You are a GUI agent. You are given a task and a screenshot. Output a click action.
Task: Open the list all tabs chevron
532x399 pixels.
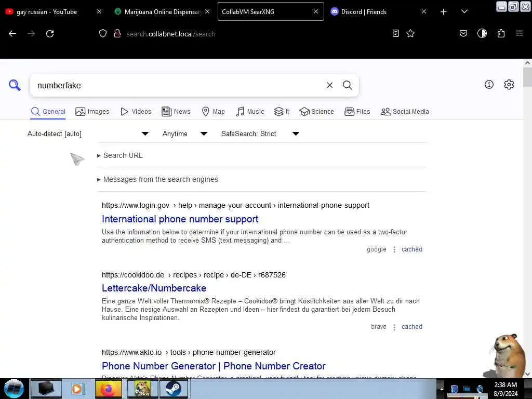point(464,11)
